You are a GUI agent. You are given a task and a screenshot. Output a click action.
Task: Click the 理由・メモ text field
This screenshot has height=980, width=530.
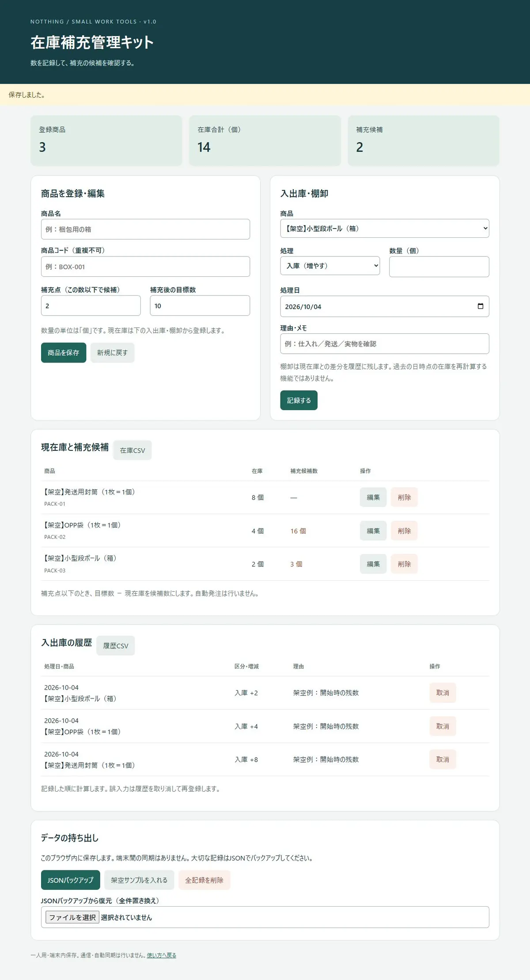385,343
